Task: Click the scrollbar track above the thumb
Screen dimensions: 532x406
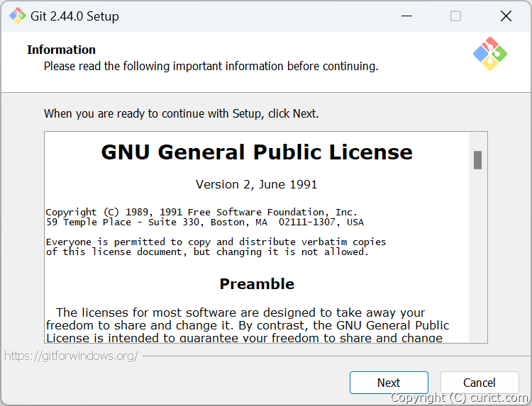Action: pyautogui.click(x=477, y=142)
